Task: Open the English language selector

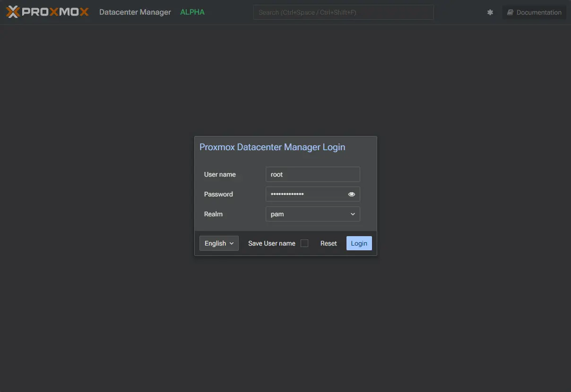Action: pos(218,243)
